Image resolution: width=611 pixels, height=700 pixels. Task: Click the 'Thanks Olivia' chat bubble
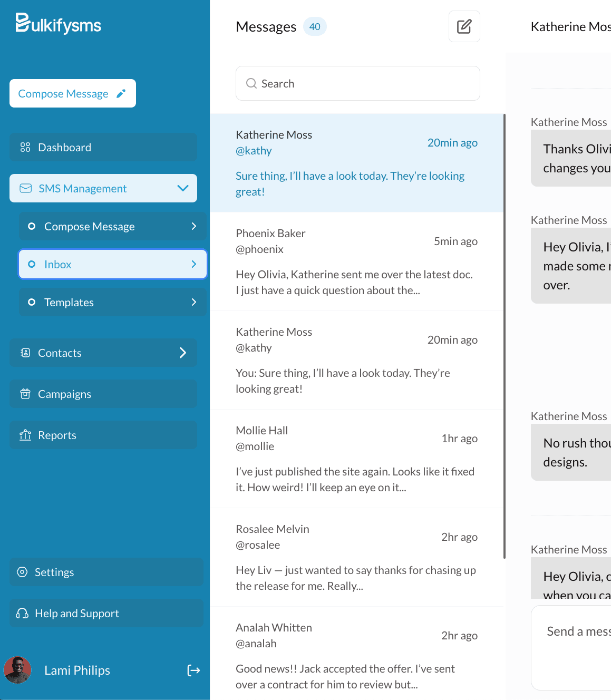571,158
